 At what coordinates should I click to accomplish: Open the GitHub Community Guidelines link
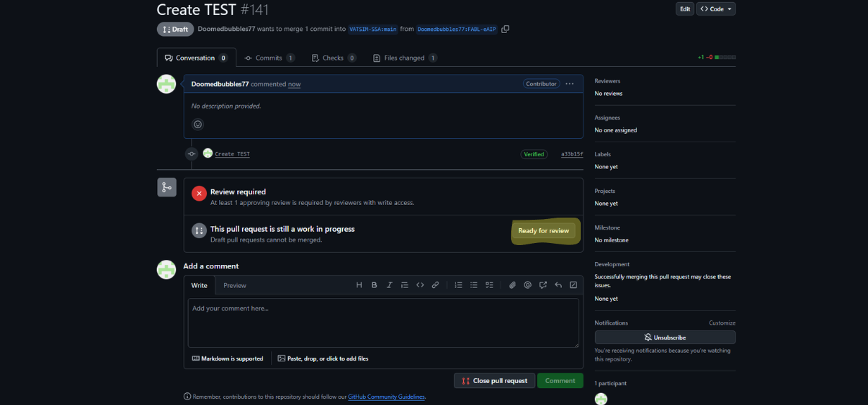pyautogui.click(x=386, y=397)
